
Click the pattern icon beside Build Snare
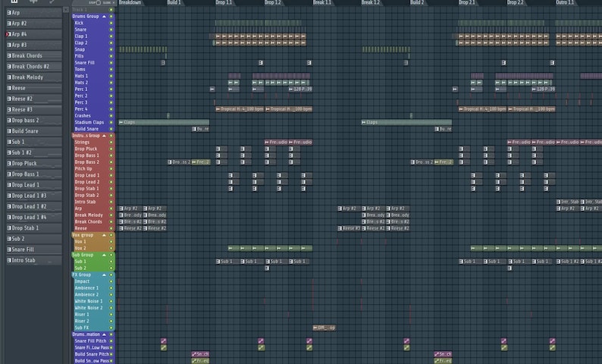9,131
